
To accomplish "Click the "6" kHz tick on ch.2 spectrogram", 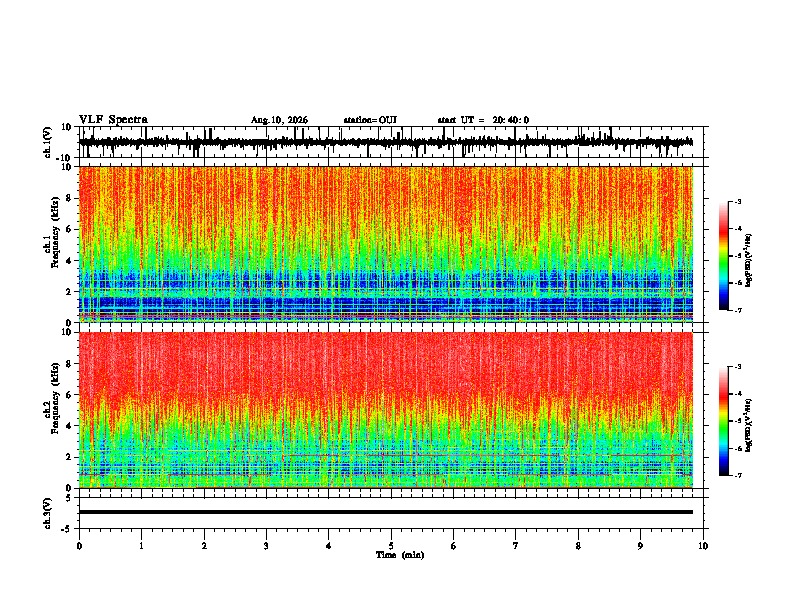I will tap(70, 395).
